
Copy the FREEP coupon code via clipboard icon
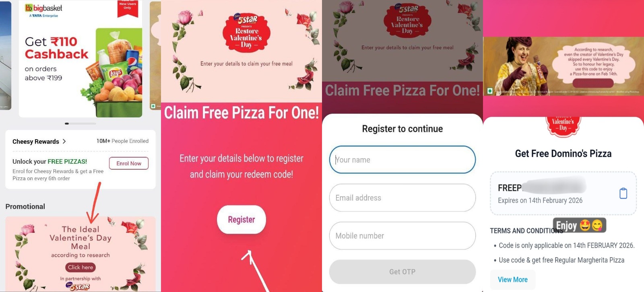623,193
